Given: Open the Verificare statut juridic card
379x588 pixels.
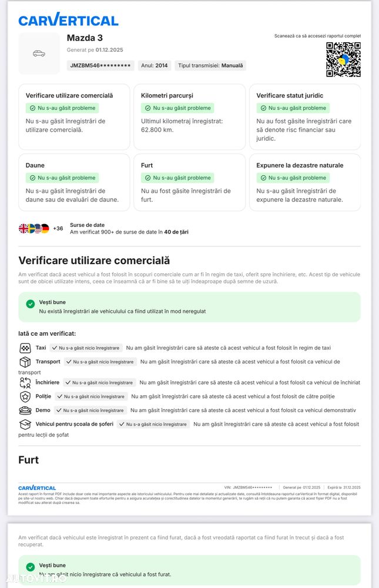Looking at the screenshot, I should click(305, 116).
